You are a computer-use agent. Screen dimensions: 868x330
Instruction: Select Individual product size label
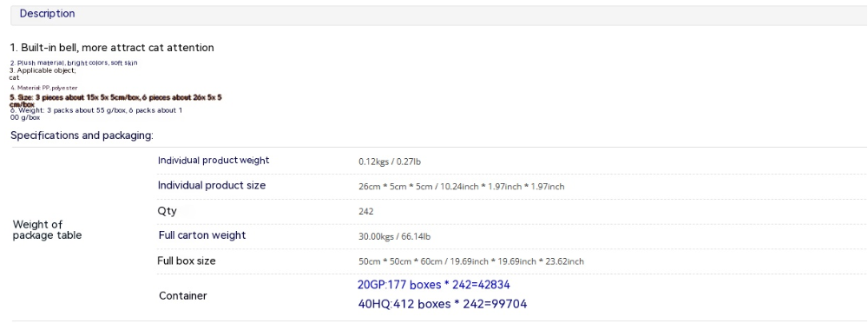point(212,186)
